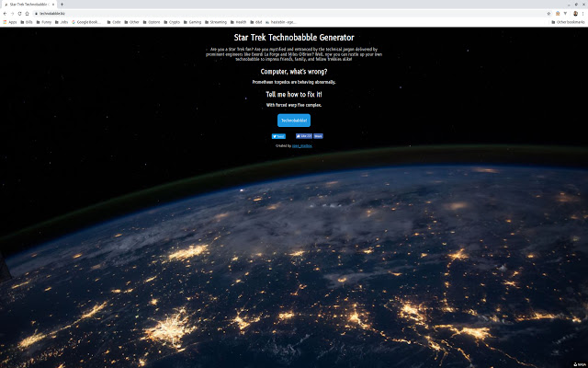
Task: Open the Apps bookmarks shortcut
Action: click(10, 22)
